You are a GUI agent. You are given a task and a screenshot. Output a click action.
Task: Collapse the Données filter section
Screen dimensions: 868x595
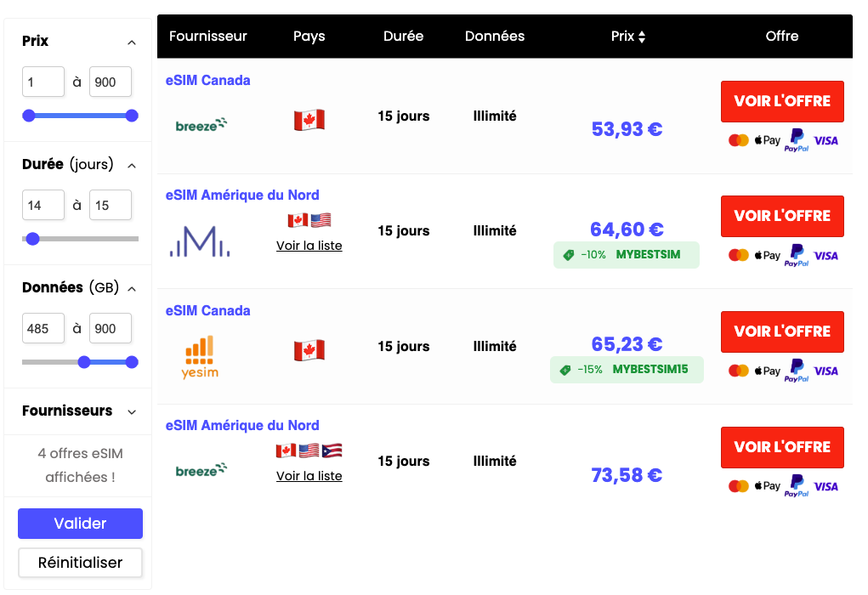(132, 288)
